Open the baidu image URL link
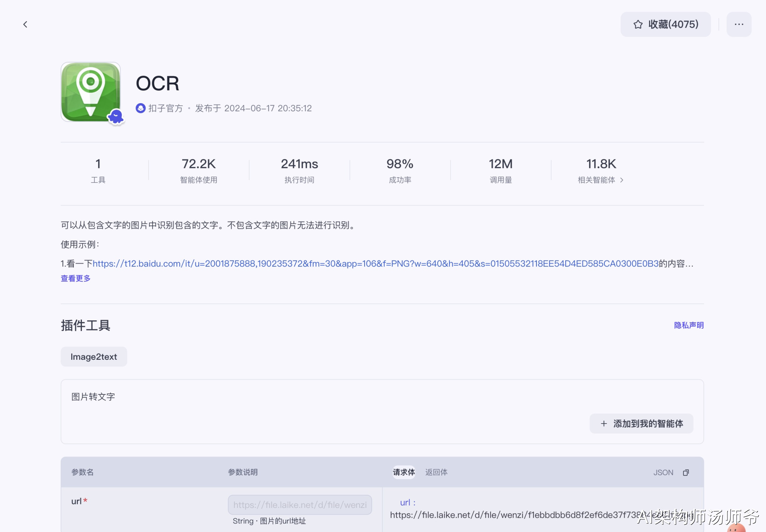The width and height of the screenshot is (766, 532). click(x=375, y=264)
